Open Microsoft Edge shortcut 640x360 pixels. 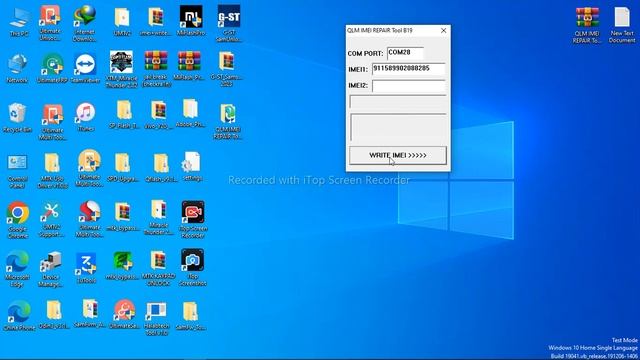click(x=18, y=269)
